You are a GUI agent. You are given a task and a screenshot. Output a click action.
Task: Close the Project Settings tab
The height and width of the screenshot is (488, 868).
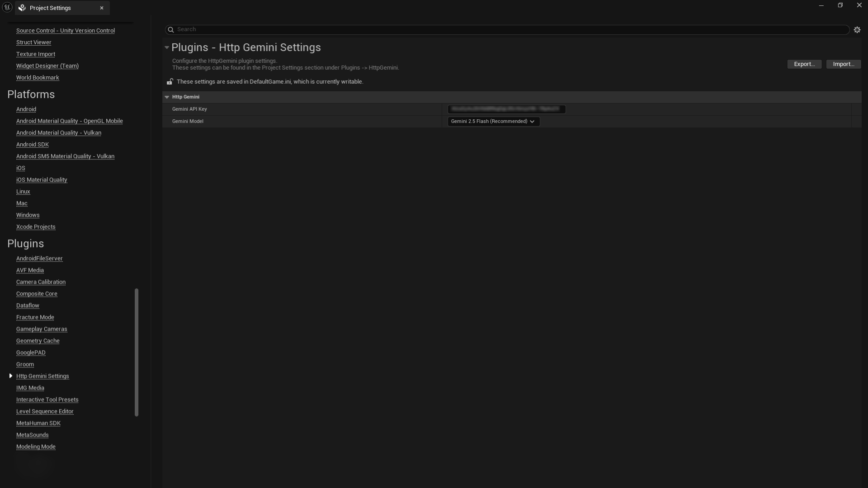(x=102, y=8)
